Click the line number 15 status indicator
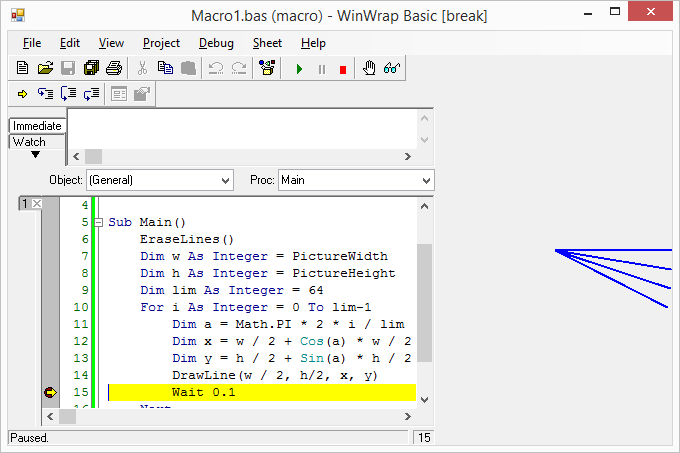680x453 pixels. (424, 438)
